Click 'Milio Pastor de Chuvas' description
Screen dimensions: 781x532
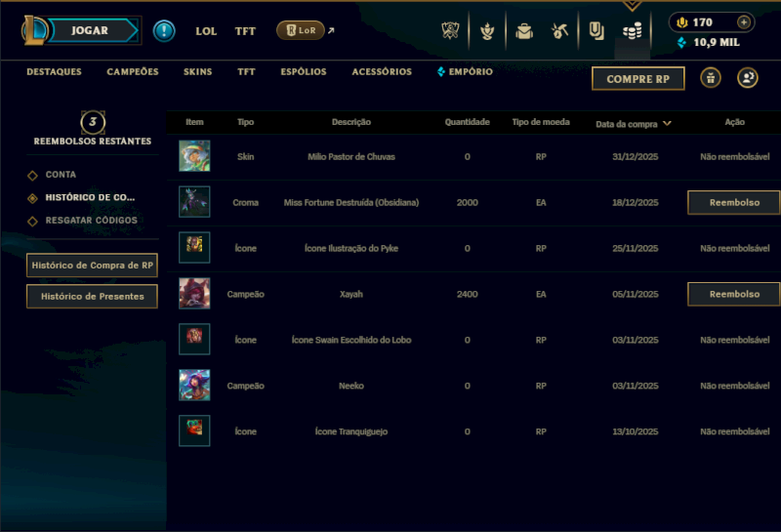click(x=351, y=157)
